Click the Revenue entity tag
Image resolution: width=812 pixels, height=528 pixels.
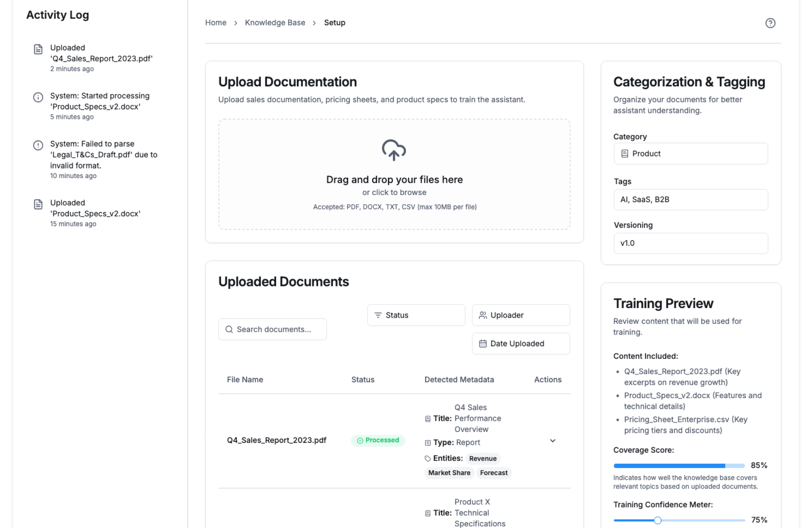(x=483, y=459)
